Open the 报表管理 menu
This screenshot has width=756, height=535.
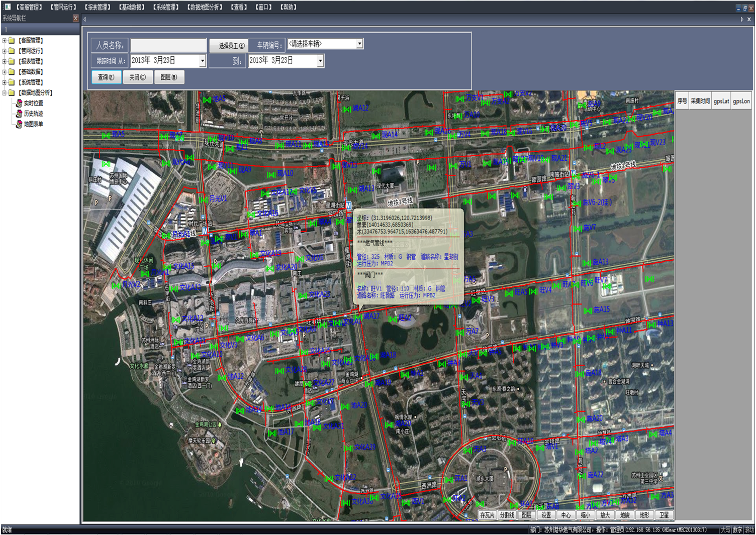98,7
